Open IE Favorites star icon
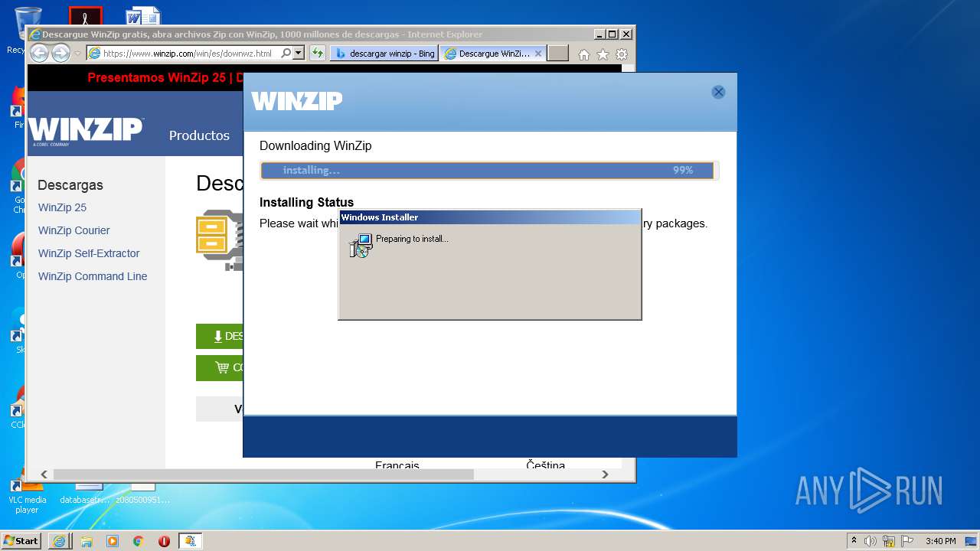This screenshot has width=980, height=551. point(603,54)
